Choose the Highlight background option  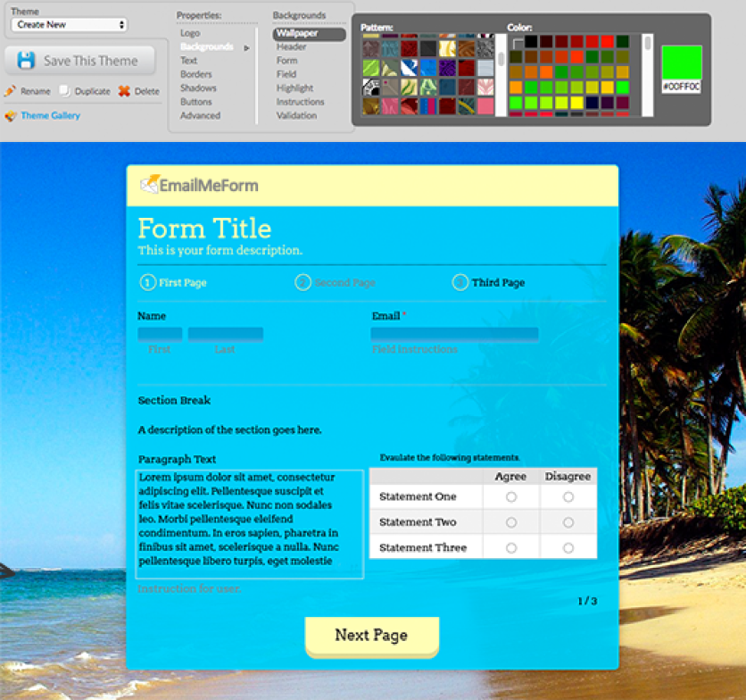295,88
